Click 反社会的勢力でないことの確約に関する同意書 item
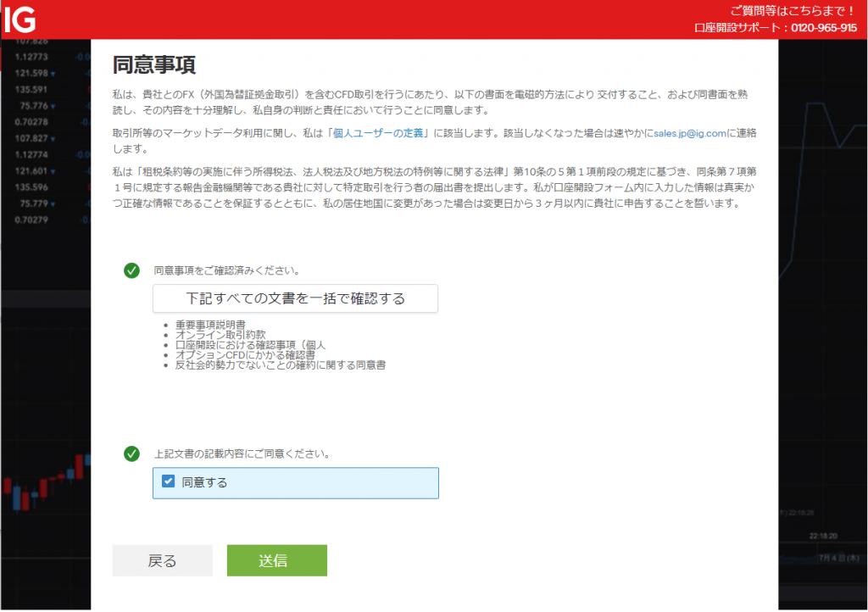Image resolution: width=868 pixels, height=612 pixels. [x=281, y=365]
